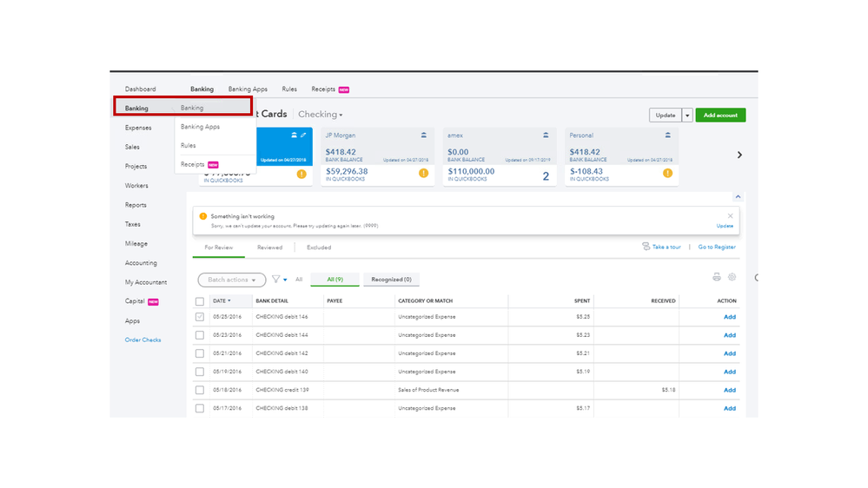Expand the filter dropdown arrow
Screen dimensions: 868x488
click(x=285, y=280)
